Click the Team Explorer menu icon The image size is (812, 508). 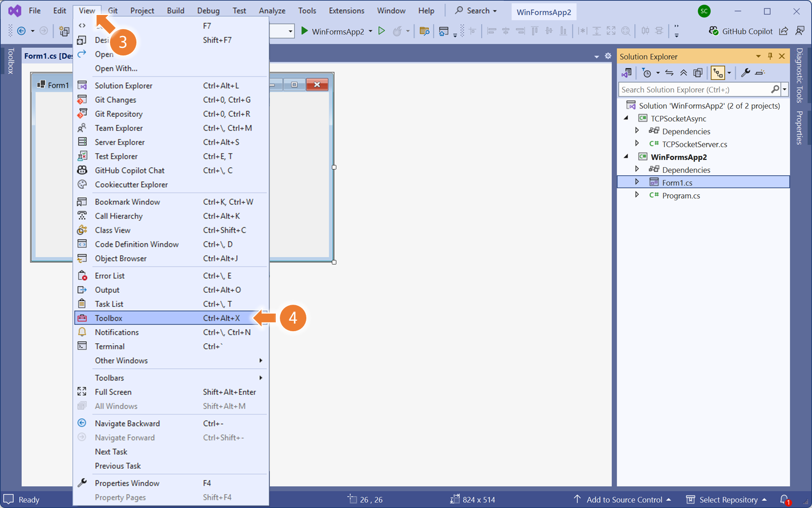(x=82, y=128)
